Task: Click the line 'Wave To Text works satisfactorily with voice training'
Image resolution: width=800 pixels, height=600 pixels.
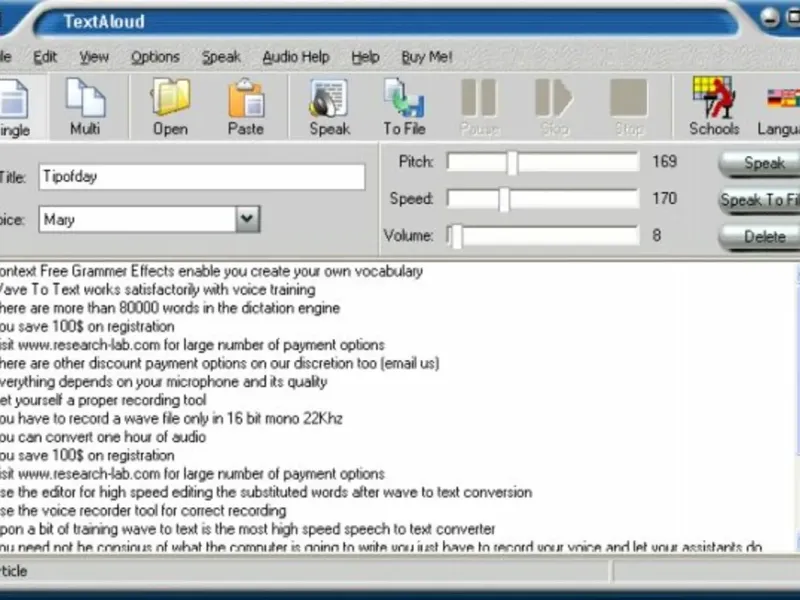Action: (157, 290)
